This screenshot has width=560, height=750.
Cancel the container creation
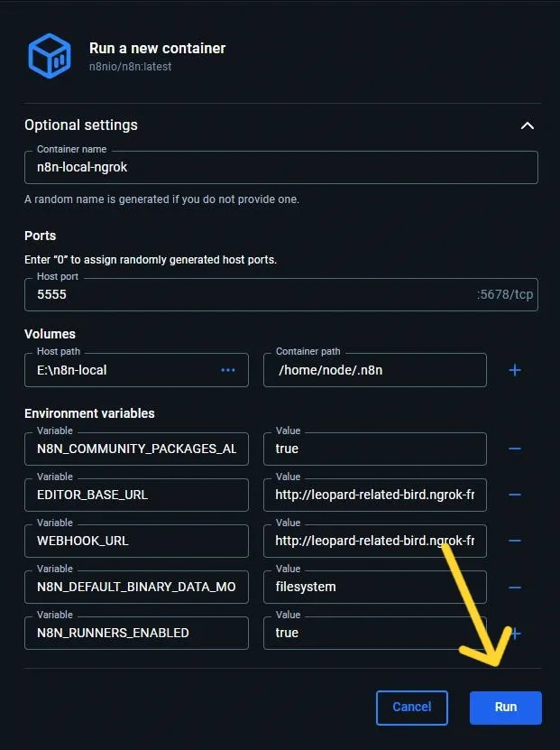412,708
